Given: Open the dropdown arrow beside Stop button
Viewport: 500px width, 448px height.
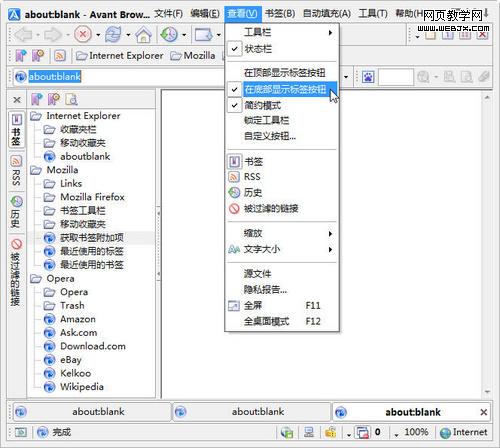Looking at the screenshot, I should pos(98,35).
